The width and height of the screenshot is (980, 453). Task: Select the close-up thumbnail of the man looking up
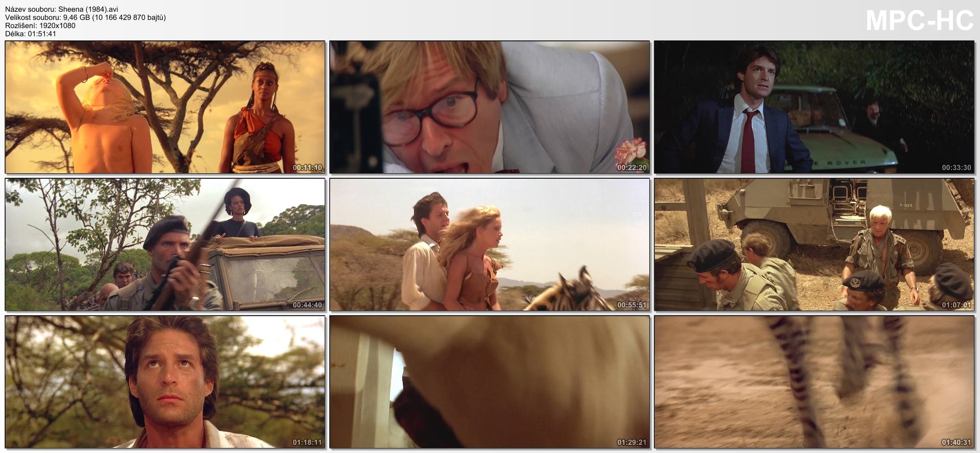[165, 382]
